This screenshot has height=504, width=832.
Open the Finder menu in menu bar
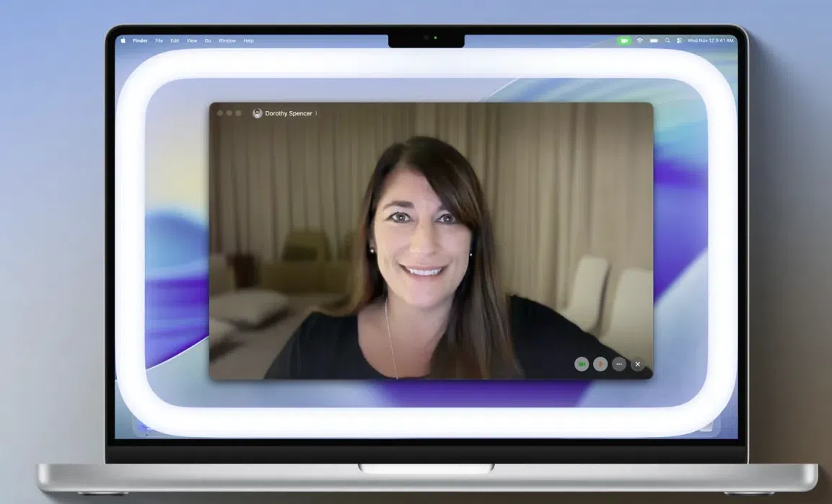tap(140, 40)
